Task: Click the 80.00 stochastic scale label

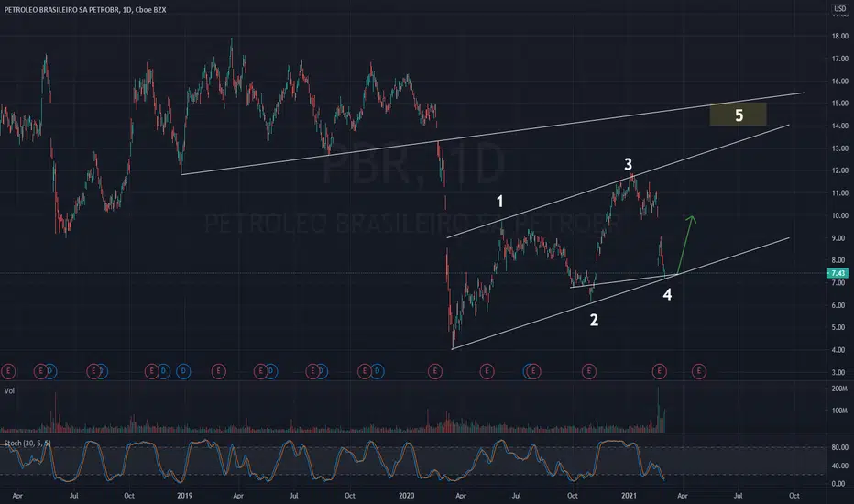Action: pyautogui.click(x=838, y=447)
